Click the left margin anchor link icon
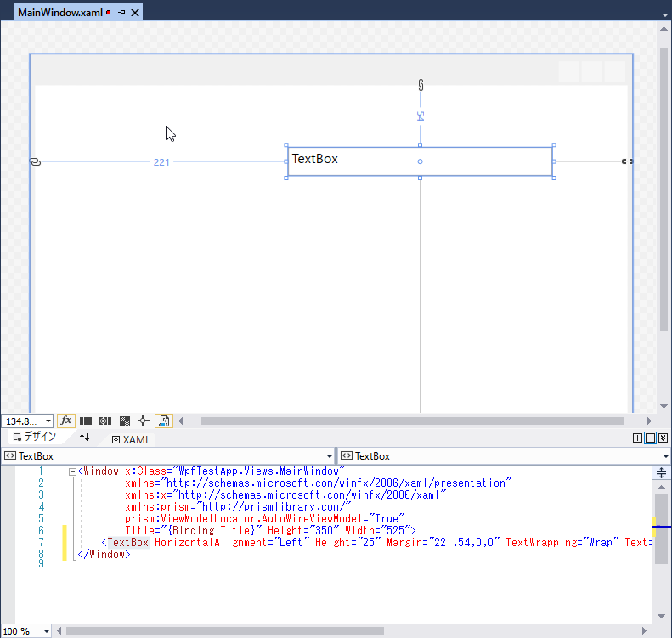The height and width of the screenshot is (638, 672). pos(35,161)
